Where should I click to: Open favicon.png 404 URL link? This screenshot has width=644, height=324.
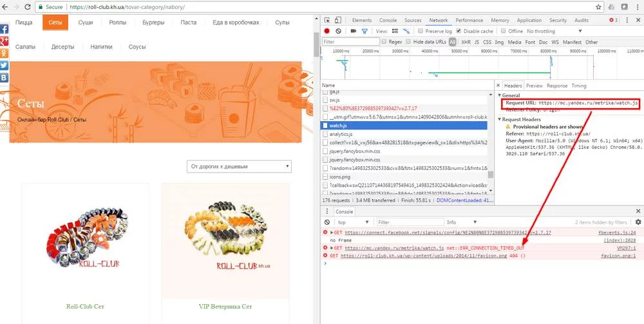tap(424, 256)
